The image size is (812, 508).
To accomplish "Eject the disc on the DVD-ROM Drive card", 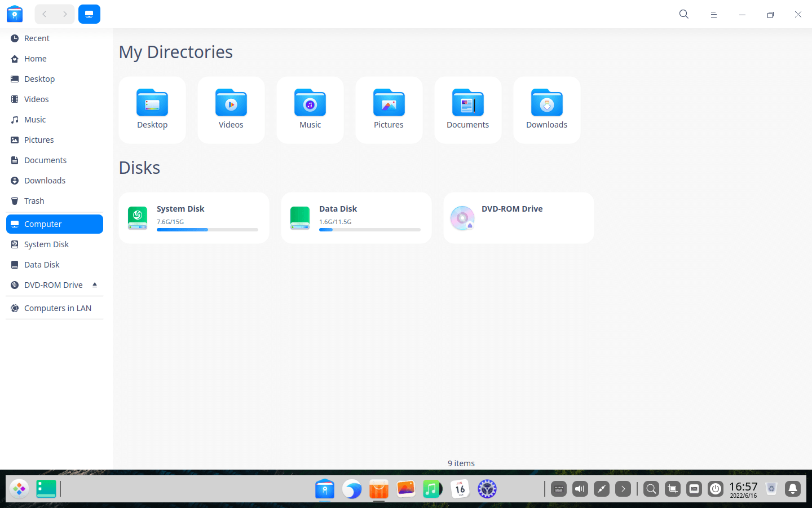I will tap(470, 225).
